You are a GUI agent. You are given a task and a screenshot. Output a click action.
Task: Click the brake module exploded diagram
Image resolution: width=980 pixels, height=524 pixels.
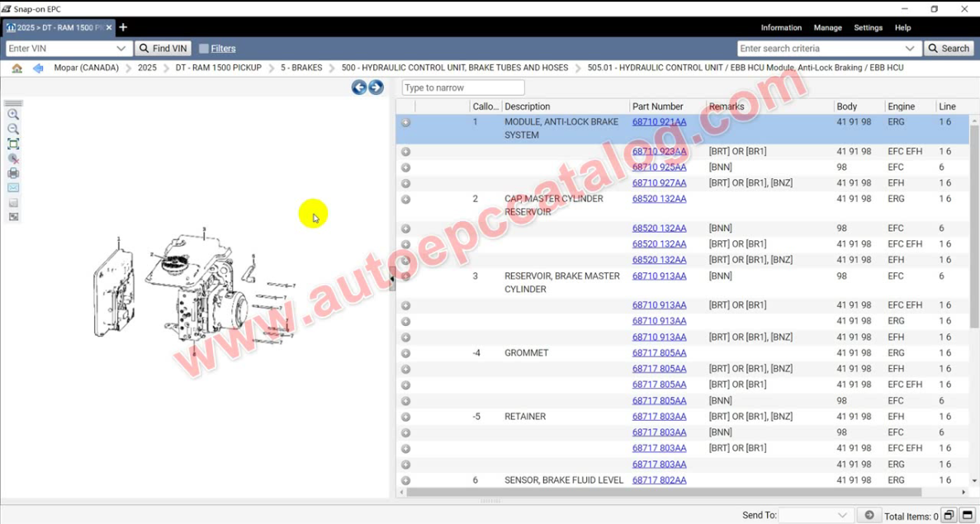195,291
